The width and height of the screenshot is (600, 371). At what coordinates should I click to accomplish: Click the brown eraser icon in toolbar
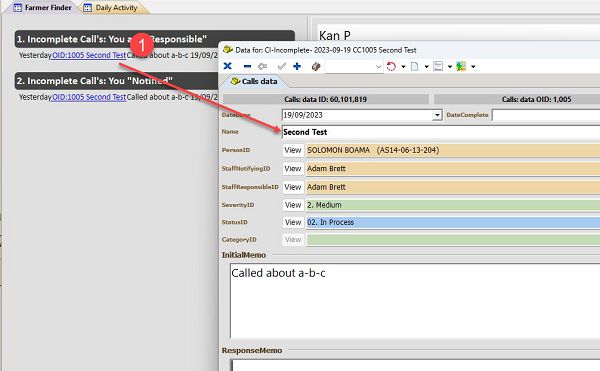click(x=316, y=67)
